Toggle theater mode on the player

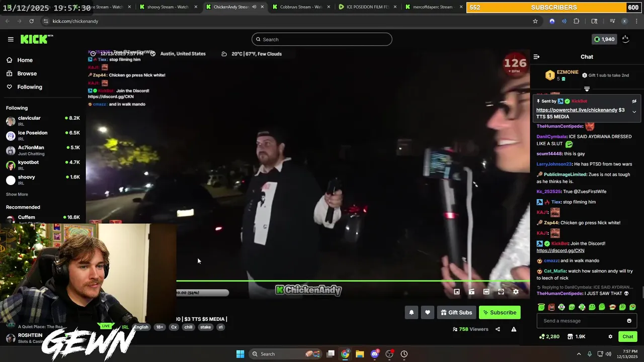486,292
